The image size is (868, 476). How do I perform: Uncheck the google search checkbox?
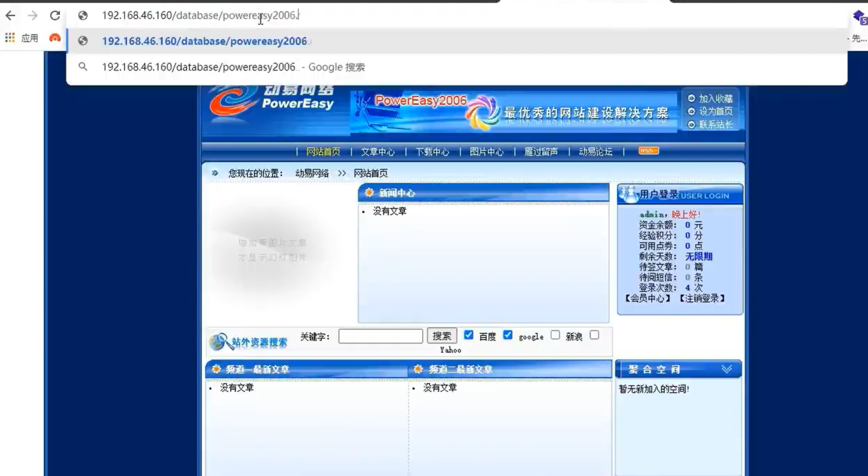[x=508, y=335]
